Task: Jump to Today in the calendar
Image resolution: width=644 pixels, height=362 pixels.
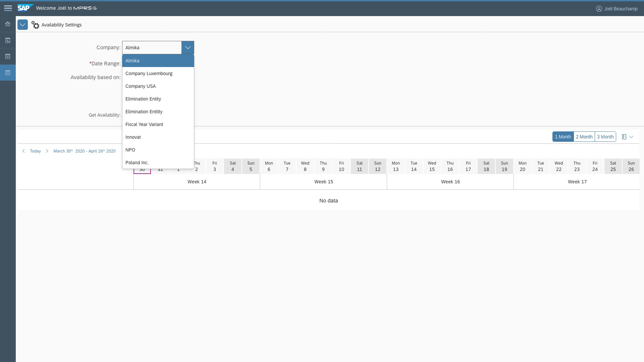Action: point(35,151)
